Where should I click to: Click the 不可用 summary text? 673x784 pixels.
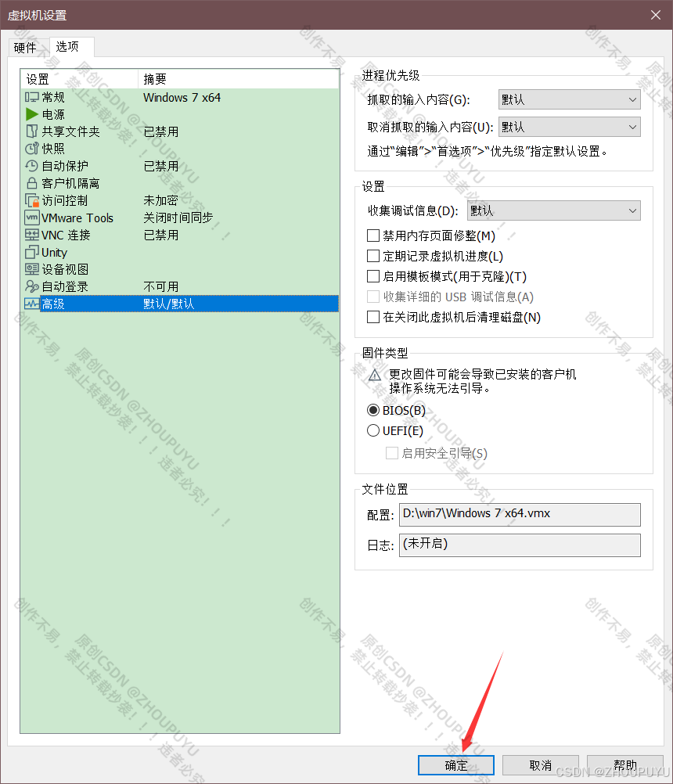click(x=160, y=286)
